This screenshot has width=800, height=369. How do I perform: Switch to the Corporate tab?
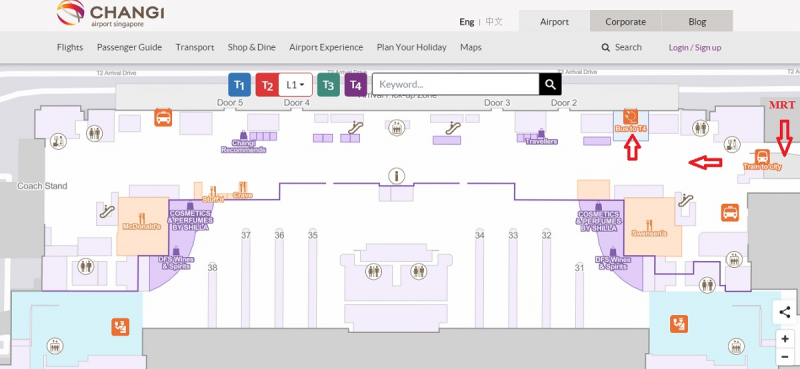[626, 21]
